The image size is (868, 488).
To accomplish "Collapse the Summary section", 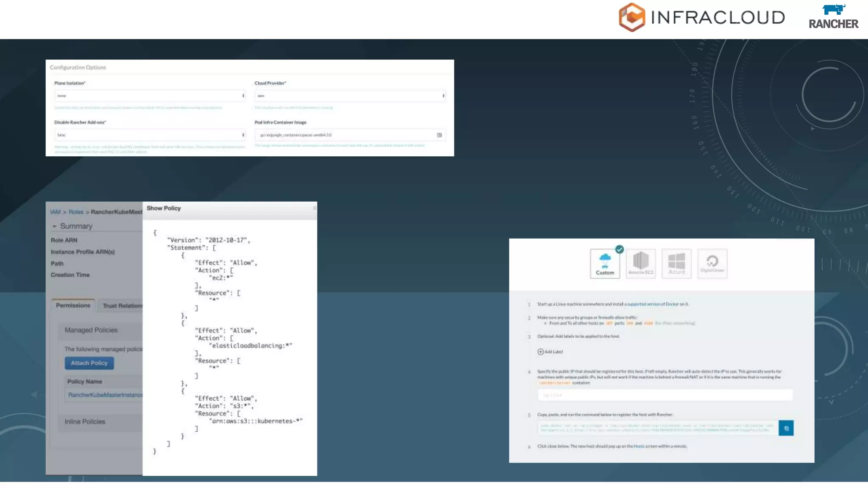I will [54, 226].
